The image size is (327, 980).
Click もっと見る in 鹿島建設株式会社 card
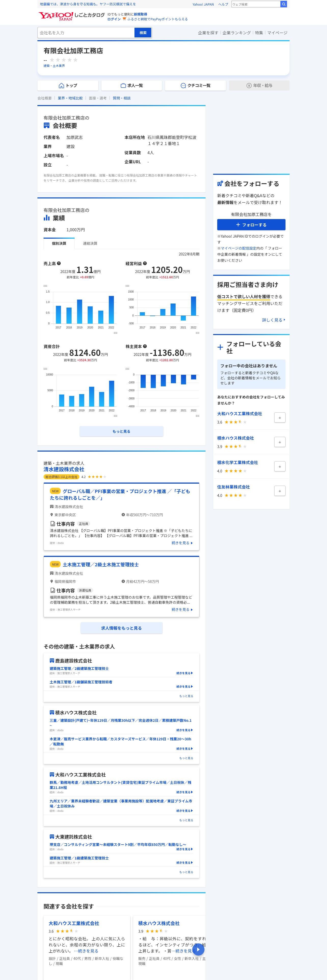coord(186,696)
